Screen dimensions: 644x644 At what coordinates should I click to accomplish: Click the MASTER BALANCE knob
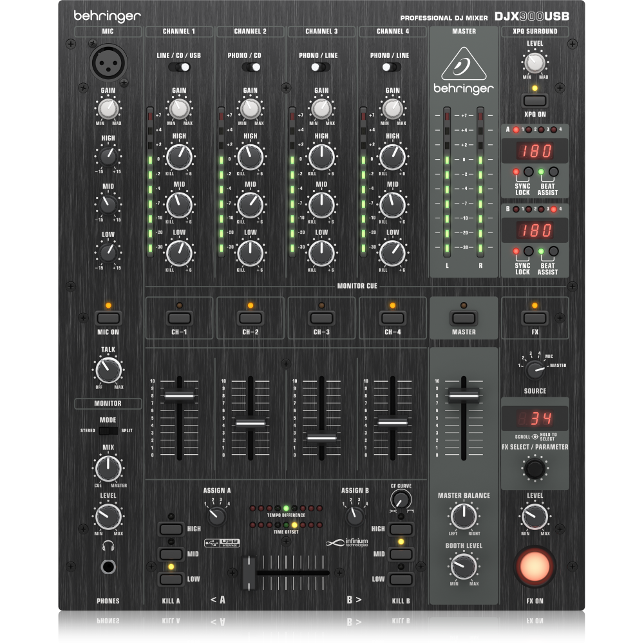pos(464,516)
